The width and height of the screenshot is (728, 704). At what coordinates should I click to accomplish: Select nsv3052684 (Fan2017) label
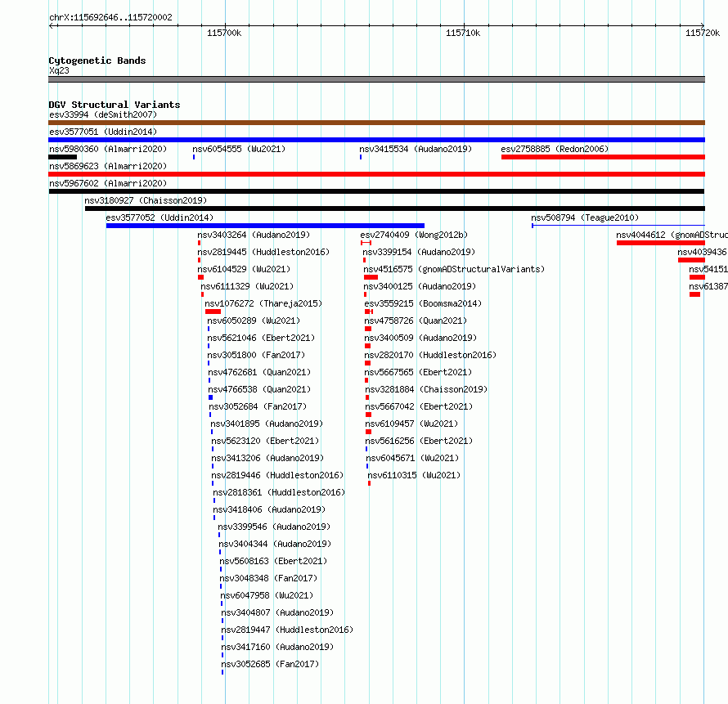point(258,406)
